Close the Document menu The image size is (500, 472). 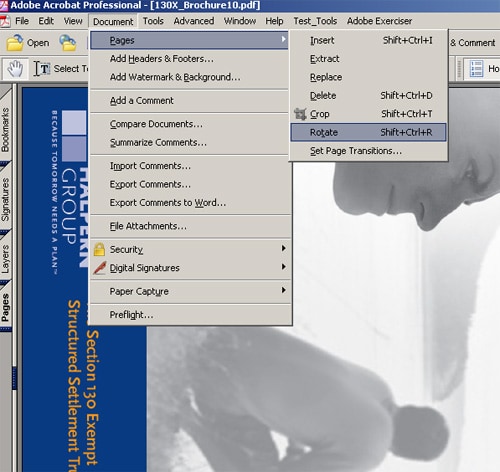coord(113,22)
